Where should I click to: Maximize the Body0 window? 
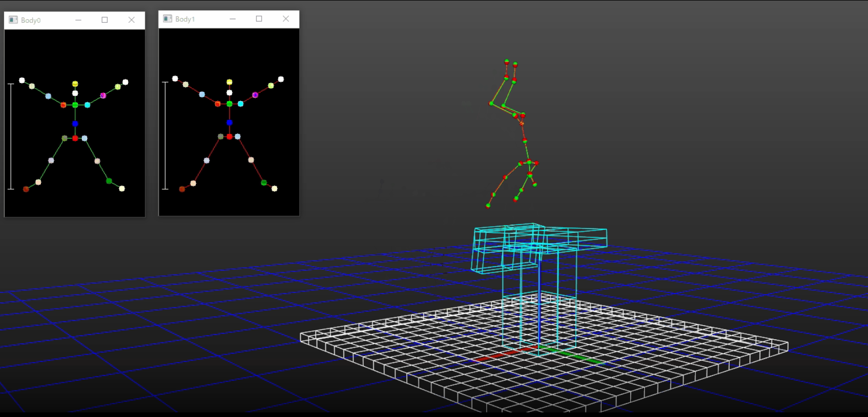click(x=105, y=20)
